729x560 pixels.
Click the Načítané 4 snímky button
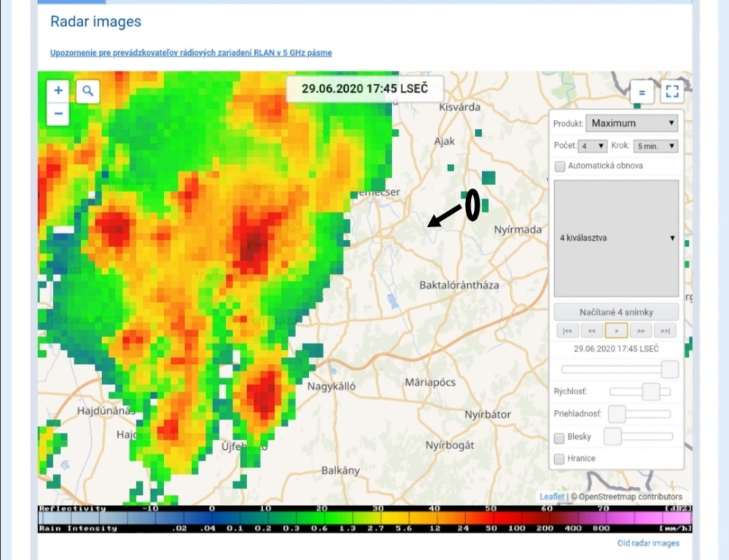(617, 312)
